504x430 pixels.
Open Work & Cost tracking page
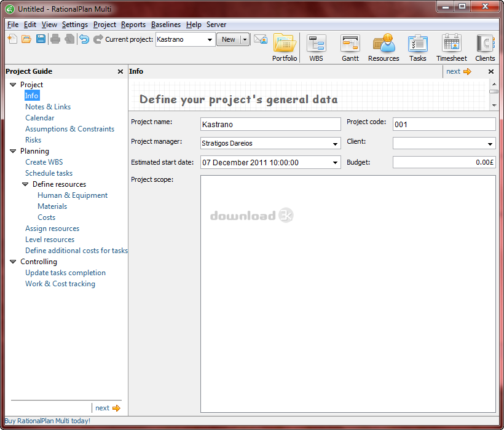(x=60, y=284)
